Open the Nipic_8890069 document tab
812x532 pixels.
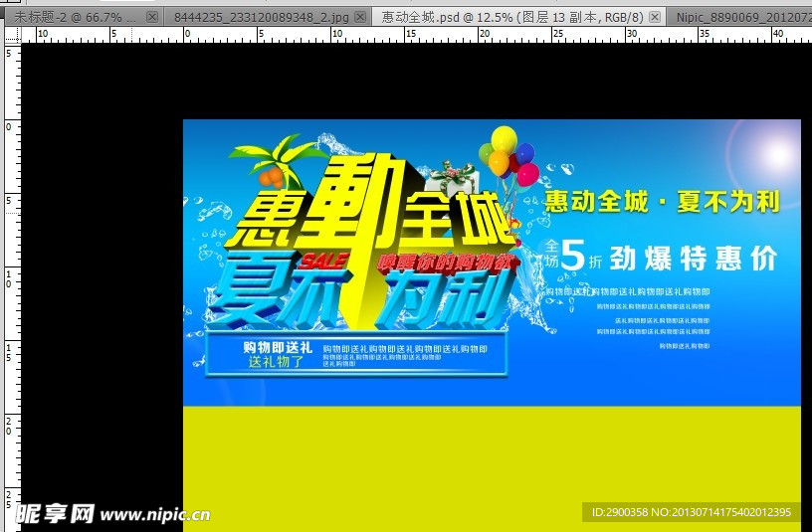point(740,17)
